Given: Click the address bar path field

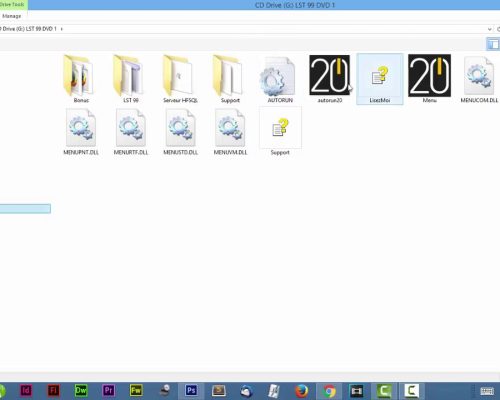Looking at the screenshot, I should pos(247,29).
